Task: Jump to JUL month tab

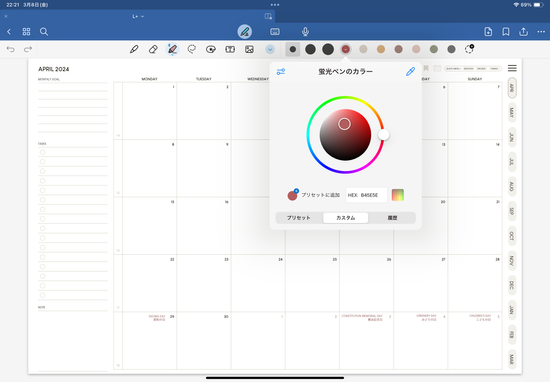Action: coord(512,162)
